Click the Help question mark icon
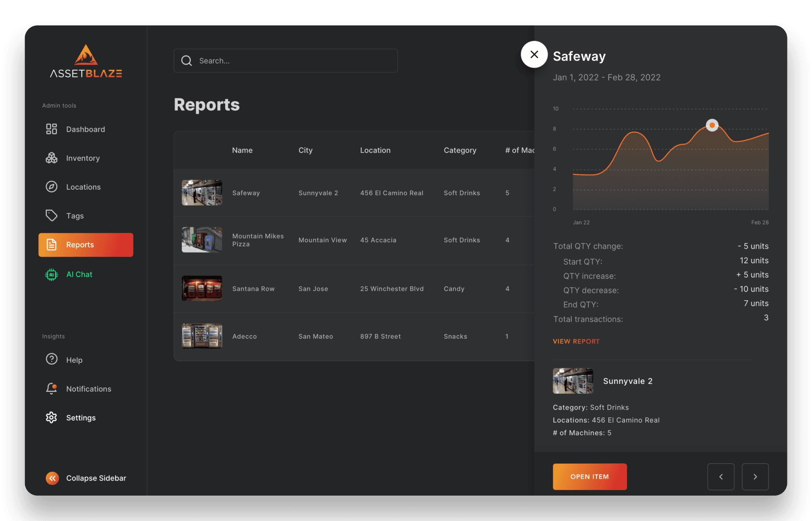This screenshot has height=521, width=812. coord(51,359)
